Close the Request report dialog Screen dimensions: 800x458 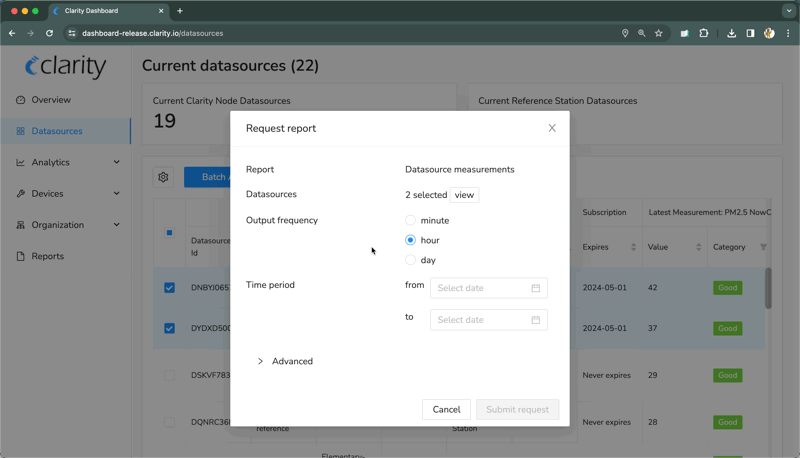click(x=552, y=128)
